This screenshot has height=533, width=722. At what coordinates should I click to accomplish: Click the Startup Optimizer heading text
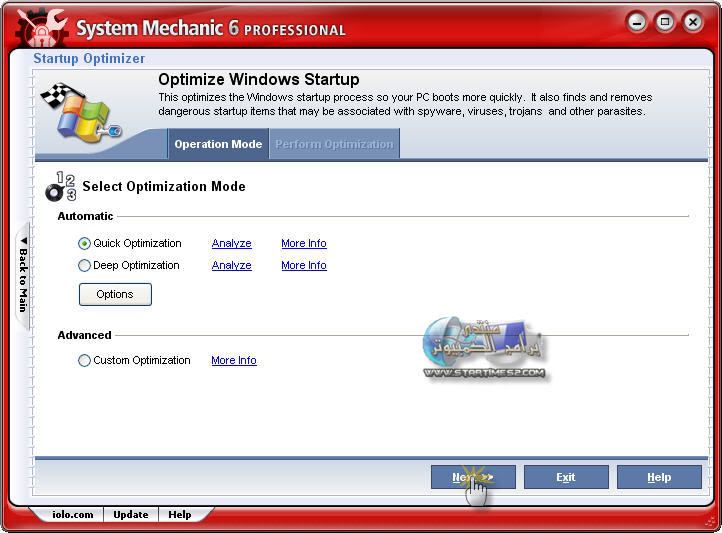[x=89, y=59]
